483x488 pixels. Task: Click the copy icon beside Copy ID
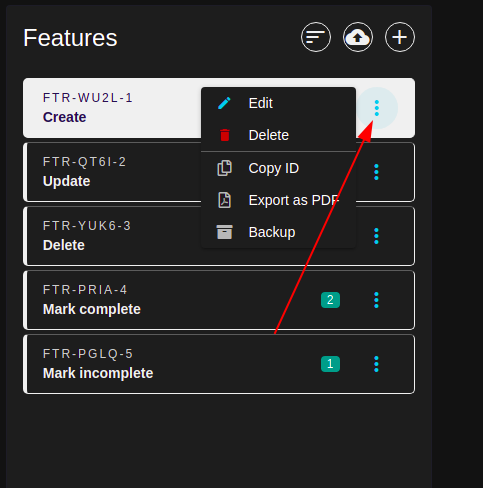click(224, 168)
